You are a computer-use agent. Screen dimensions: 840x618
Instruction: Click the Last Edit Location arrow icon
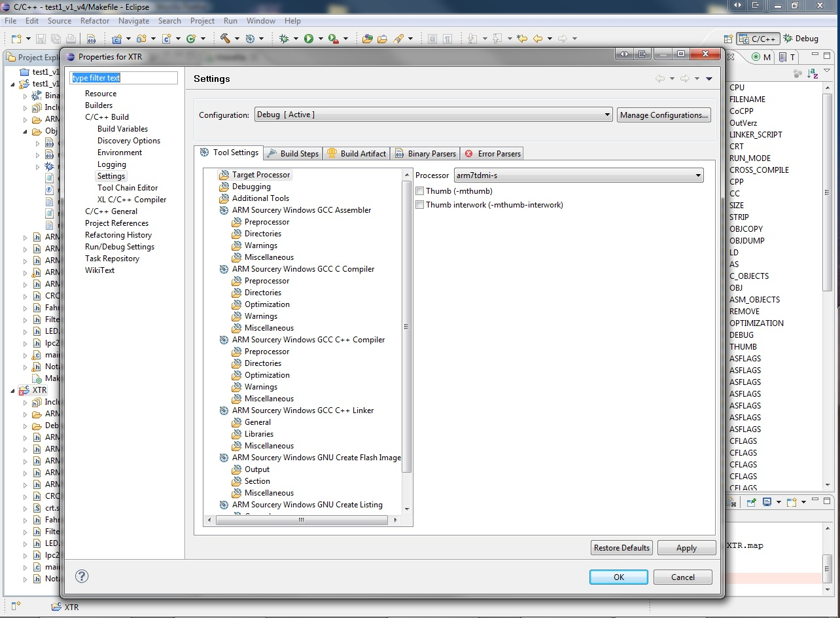[x=521, y=39]
